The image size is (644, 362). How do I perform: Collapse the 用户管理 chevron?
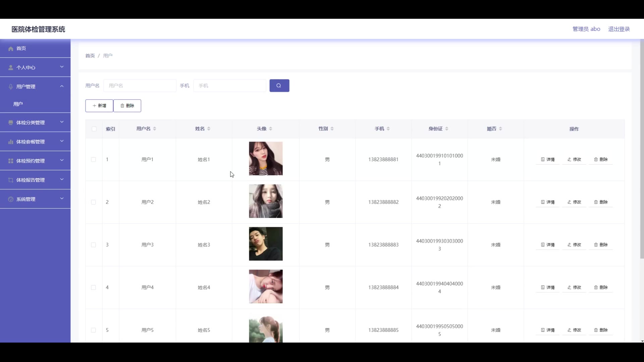point(62,86)
